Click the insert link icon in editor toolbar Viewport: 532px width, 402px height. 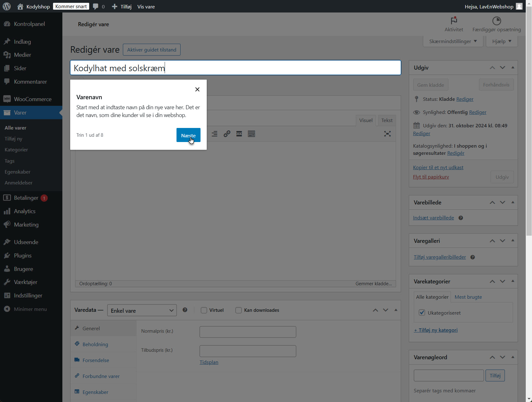click(x=227, y=134)
